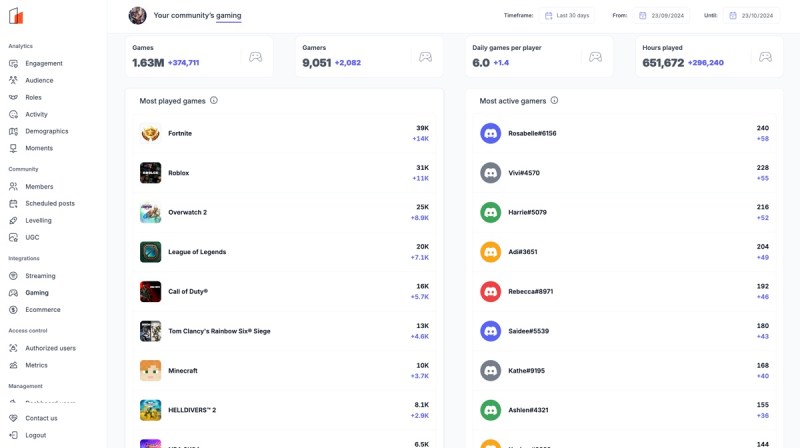
Task: Select the HELLDIVERS 2 game icon
Action: [x=151, y=410]
